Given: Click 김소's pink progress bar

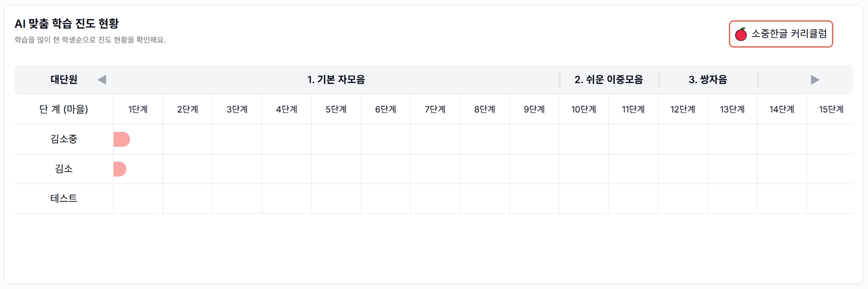Looking at the screenshot, I should pyautogui.click(x=120, y=169).
